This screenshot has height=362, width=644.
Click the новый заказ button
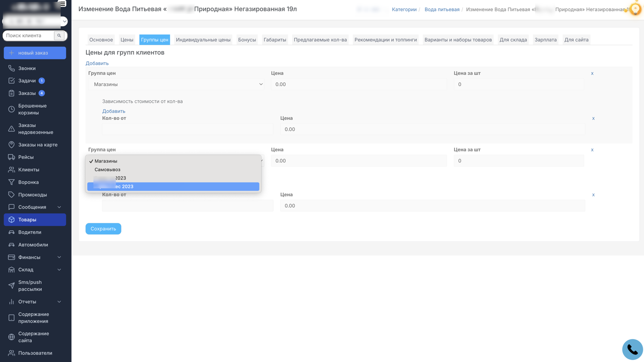(35, 53)
